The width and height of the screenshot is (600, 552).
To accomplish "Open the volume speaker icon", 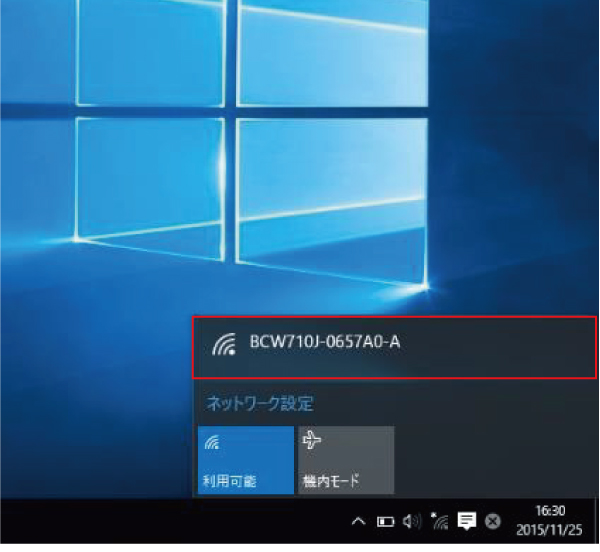I will [x=412, y=521].
